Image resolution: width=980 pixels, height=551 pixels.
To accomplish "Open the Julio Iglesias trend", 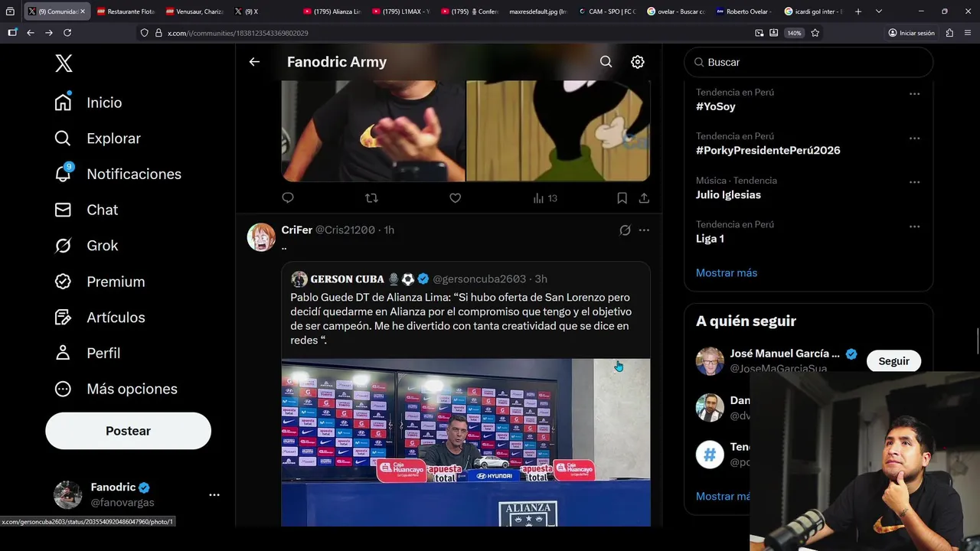I will point(728,194).
